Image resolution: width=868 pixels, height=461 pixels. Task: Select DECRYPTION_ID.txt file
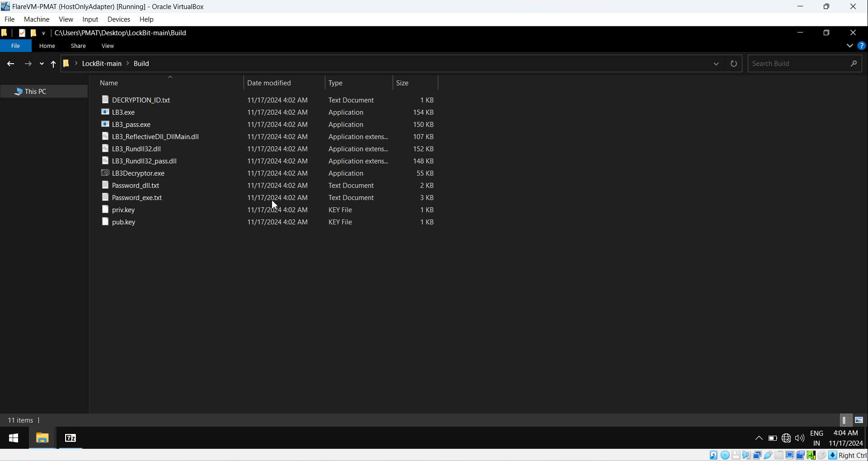tap(141, 100)
